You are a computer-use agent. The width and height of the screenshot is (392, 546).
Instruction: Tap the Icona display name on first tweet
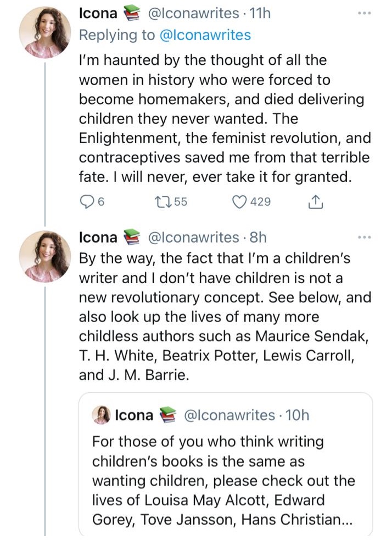coord(98,14)
